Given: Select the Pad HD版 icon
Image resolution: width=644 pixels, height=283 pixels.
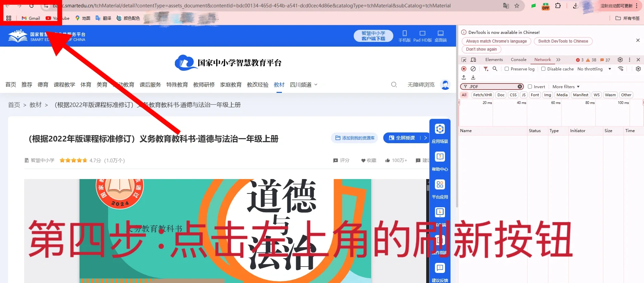Looking at the screenshot, I should pyautogui.click(x=423, y=36).
